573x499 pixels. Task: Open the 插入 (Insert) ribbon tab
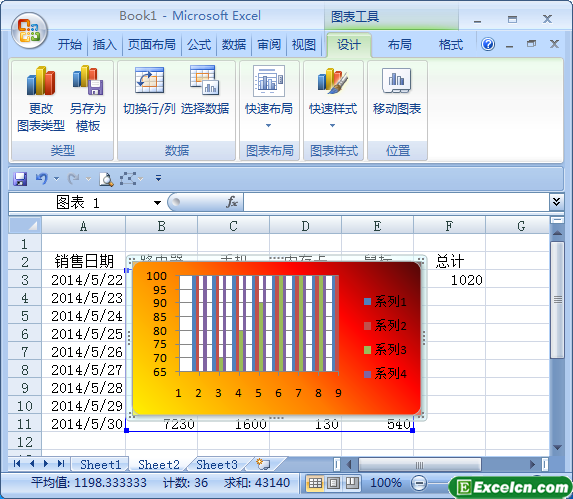[105, 45]
